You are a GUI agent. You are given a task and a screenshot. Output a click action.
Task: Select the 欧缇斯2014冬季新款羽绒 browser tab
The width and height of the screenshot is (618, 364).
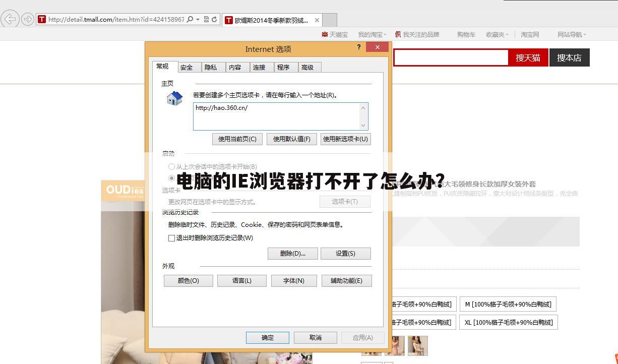[x=271, y=20]
